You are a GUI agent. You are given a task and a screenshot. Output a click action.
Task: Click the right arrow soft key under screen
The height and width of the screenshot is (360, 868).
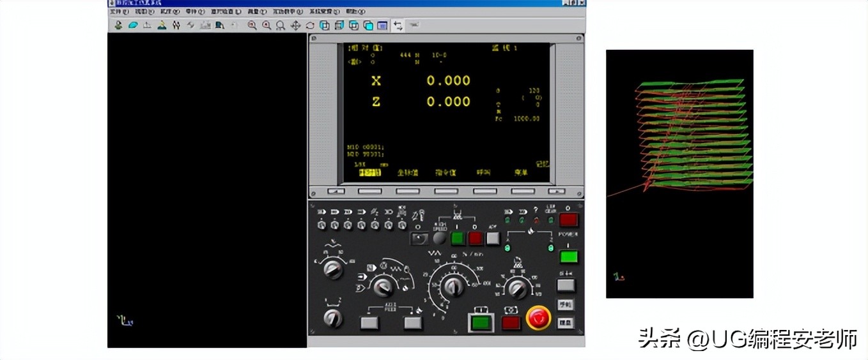pos(557,191)
